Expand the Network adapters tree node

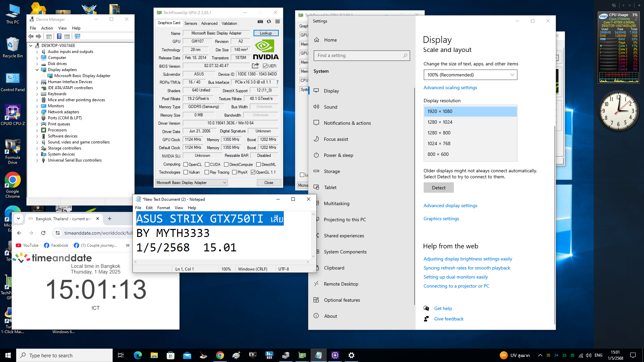tap(37, 112)
